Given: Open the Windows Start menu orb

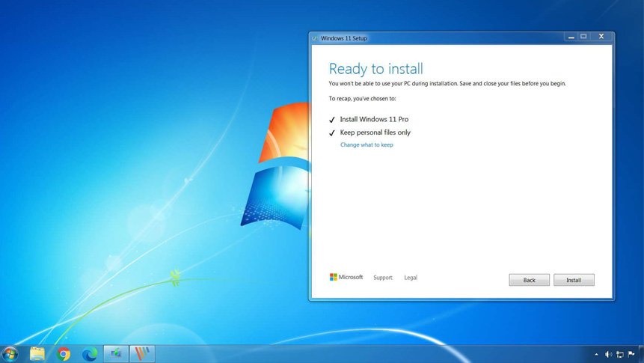Looking at the screenshot, I should [x=10, y=353].
